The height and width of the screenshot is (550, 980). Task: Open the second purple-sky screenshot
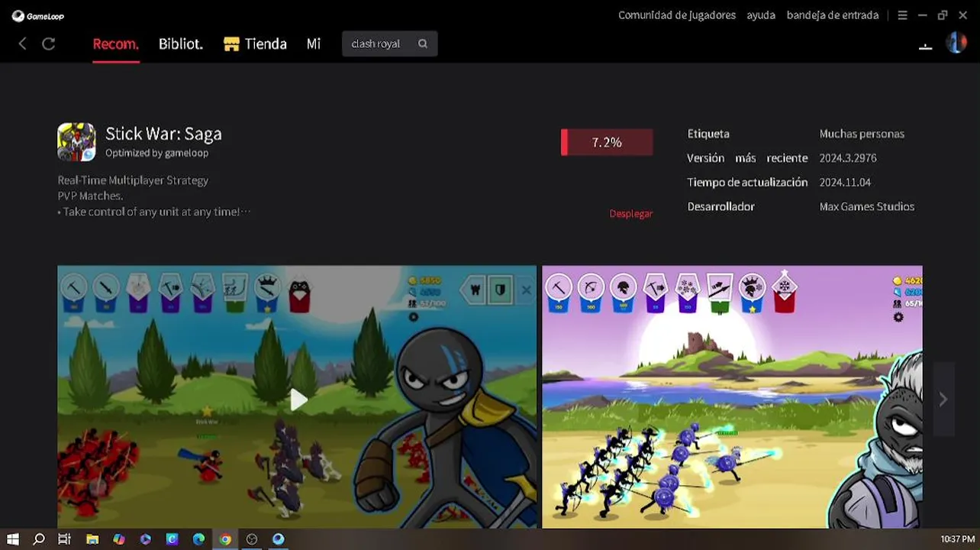(x=732, y=396)
